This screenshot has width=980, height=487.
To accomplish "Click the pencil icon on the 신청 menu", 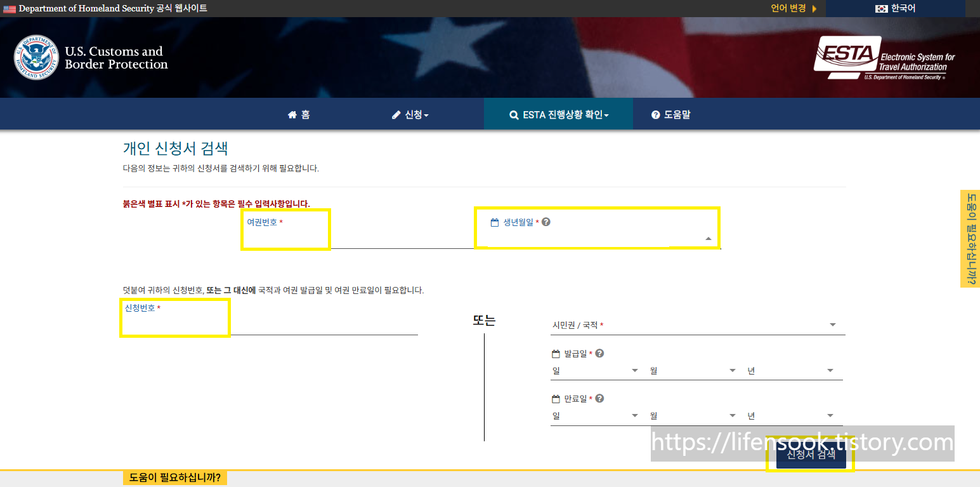I will tap(397, 114).
